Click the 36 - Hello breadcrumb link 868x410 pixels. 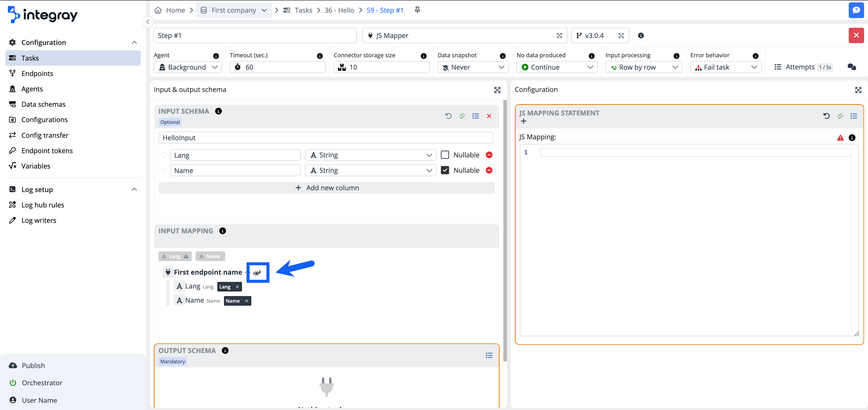[339, 10]
